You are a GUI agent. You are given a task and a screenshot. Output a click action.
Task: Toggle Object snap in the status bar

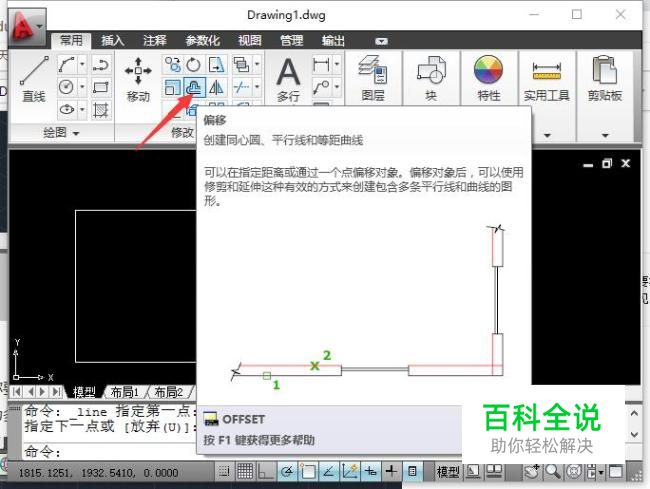tap(308, 471)
